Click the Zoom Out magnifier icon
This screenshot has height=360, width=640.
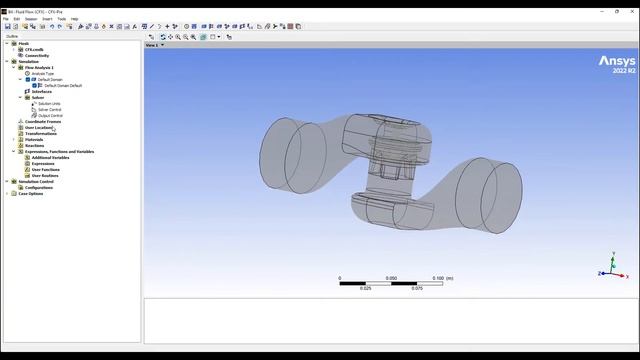pyautogui.click(x=186, y=37)
